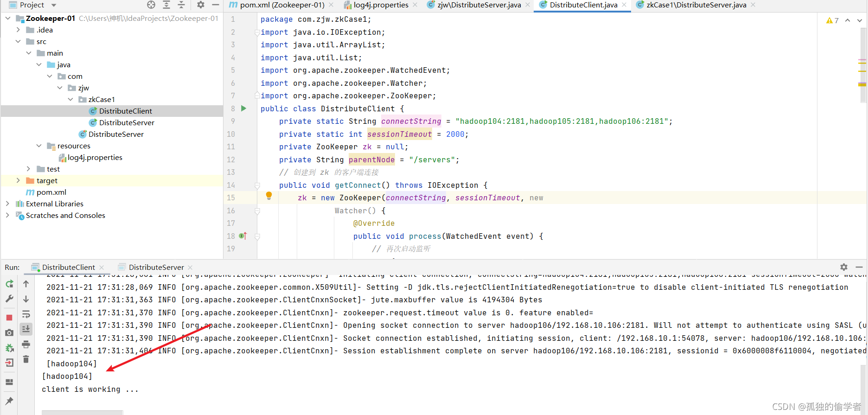Open Run panel settings gear
The image size is (868, 415).
pyautogui.click(x=844, y=267)
